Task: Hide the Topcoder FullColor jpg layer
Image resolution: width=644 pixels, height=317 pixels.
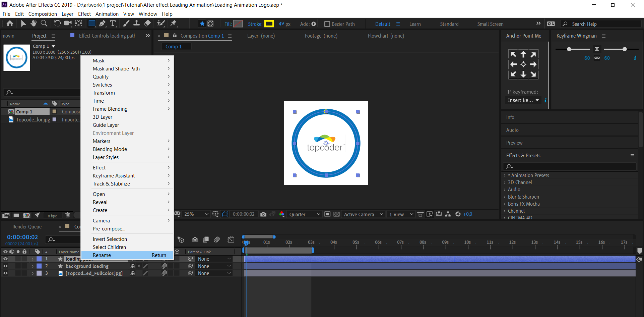Action: click(x=5, y=273)
